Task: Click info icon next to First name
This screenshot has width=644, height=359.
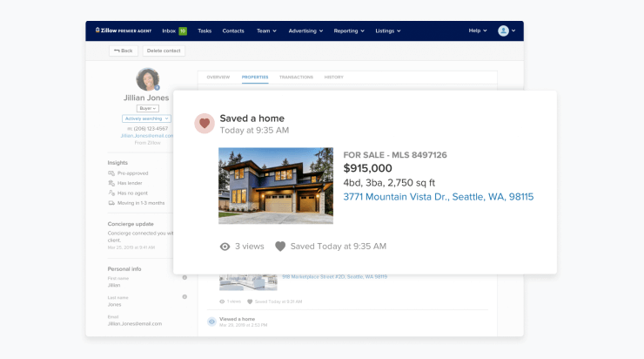Action: [184, 278]
